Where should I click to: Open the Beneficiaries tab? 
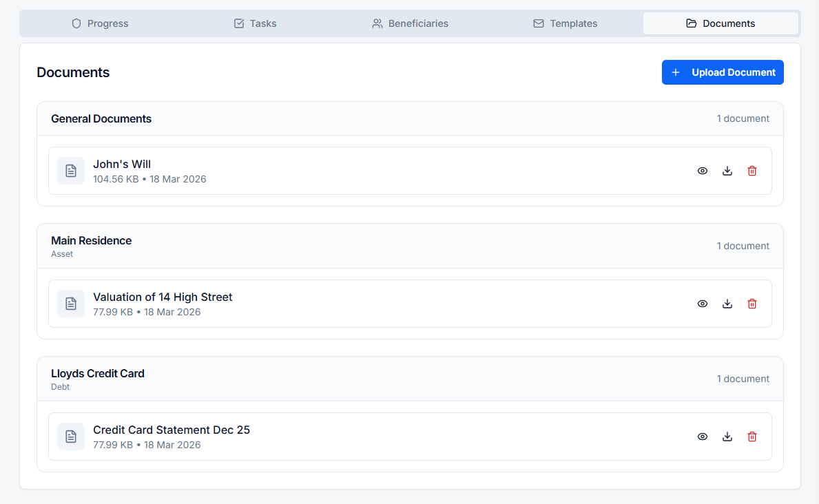click(409, 23)
